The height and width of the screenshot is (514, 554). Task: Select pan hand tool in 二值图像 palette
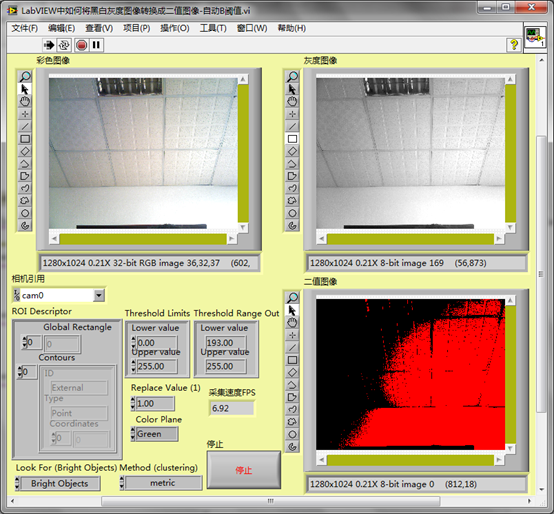coord(292,323)
